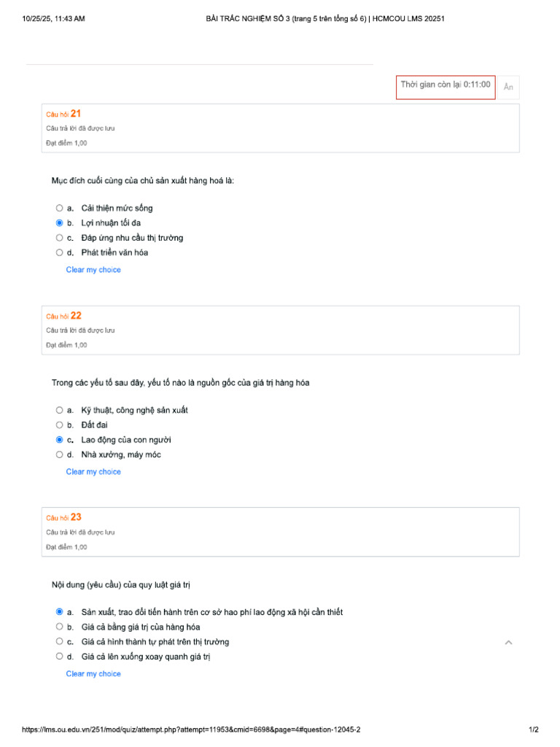Select the answer about hao phí lao động xã hội
This screenshot has width=560, height=747.
pos(60,612)
